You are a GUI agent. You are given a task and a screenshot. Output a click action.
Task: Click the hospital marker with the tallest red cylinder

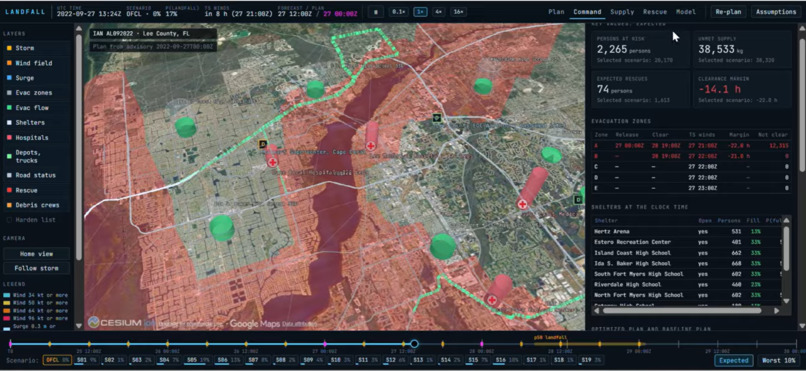coord(522,205)
